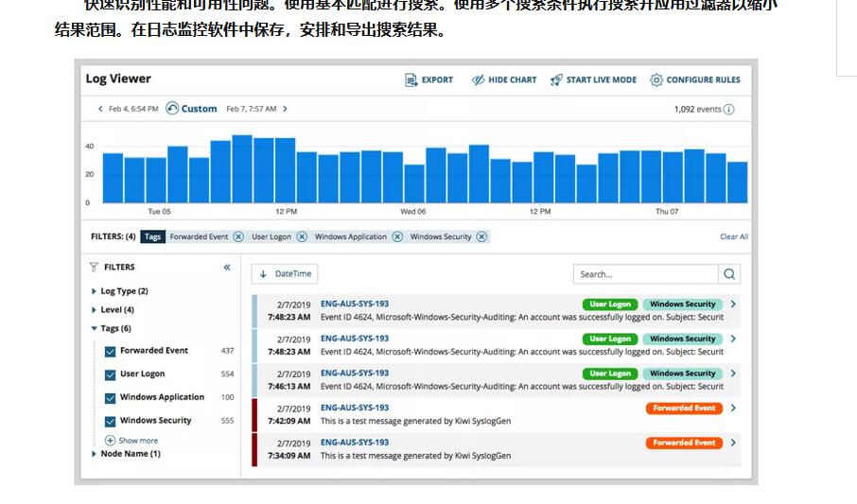Collapse the Filters panel with double chevron
This screenshot has width=857, height=504.
[x=227, y=268]
